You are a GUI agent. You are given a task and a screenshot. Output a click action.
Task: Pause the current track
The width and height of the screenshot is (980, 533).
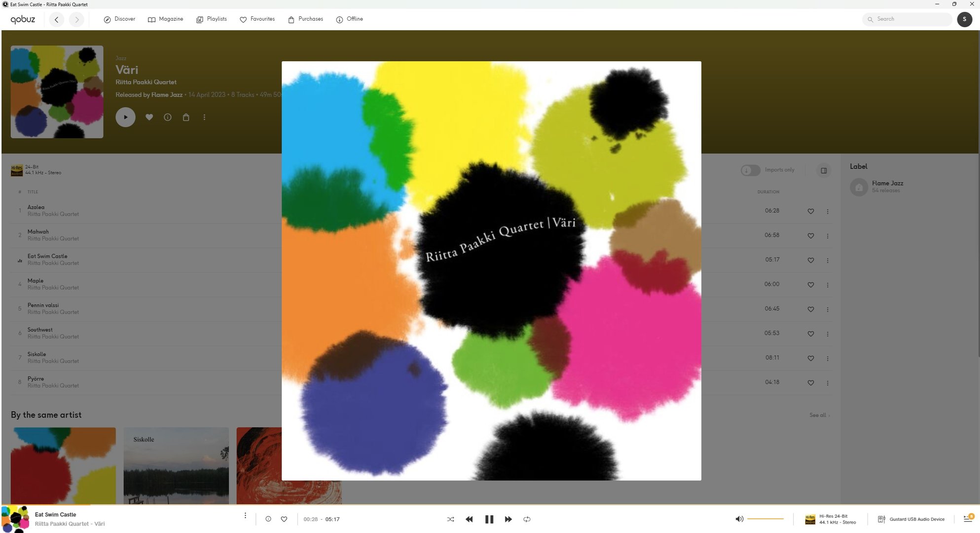489,519
